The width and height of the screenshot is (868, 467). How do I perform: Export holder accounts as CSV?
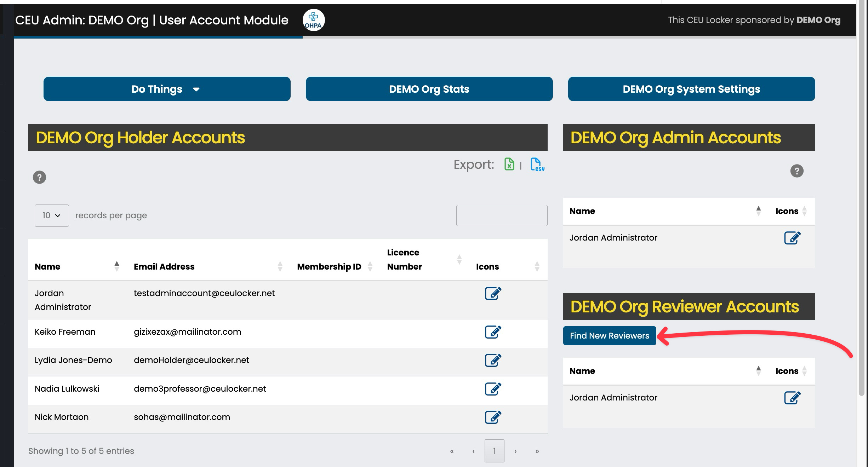pos(537,165)
